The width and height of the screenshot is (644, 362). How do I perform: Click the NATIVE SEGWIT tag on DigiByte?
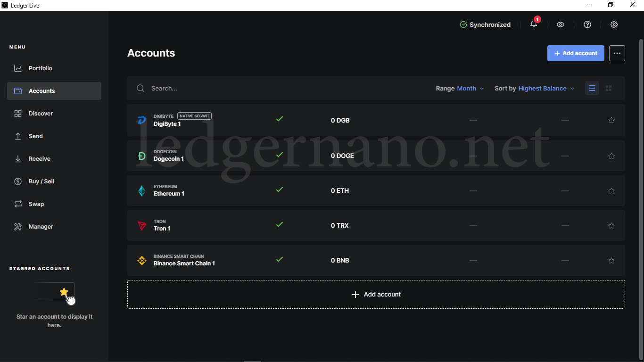click(194, 116)
